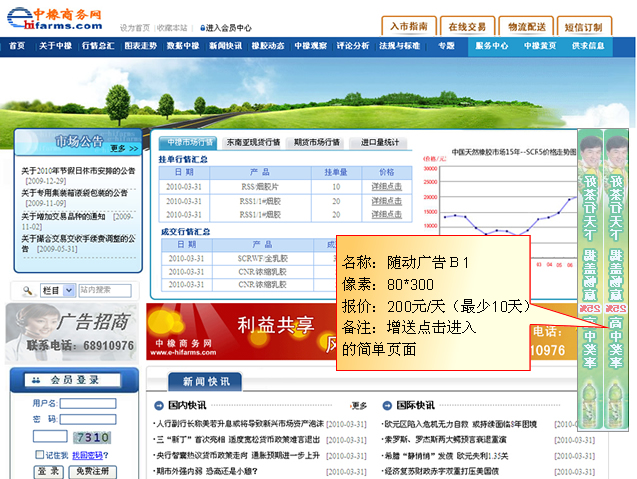Open 关于中橡 in the navigation bar

click(x=56, y=46)
